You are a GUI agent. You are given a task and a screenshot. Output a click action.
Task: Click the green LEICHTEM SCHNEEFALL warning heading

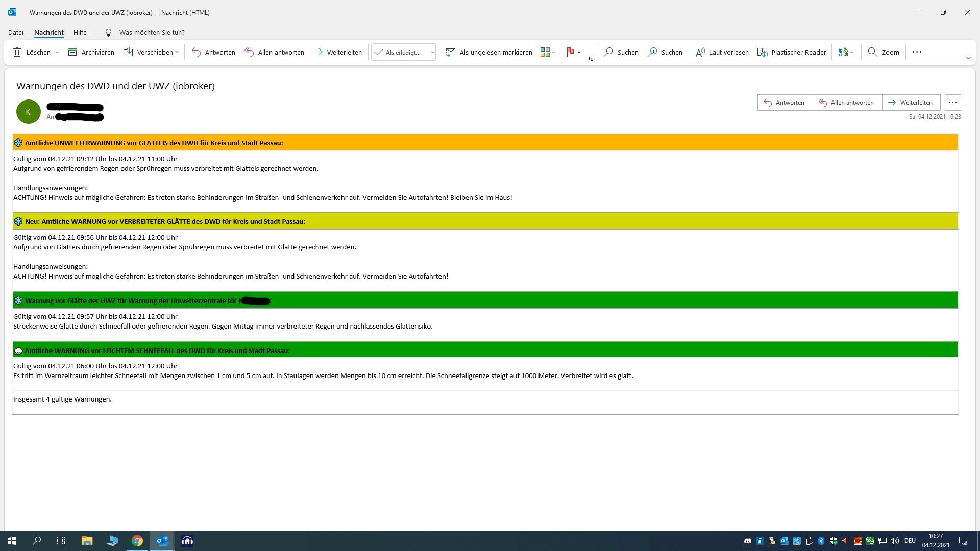tap(157, 350)
